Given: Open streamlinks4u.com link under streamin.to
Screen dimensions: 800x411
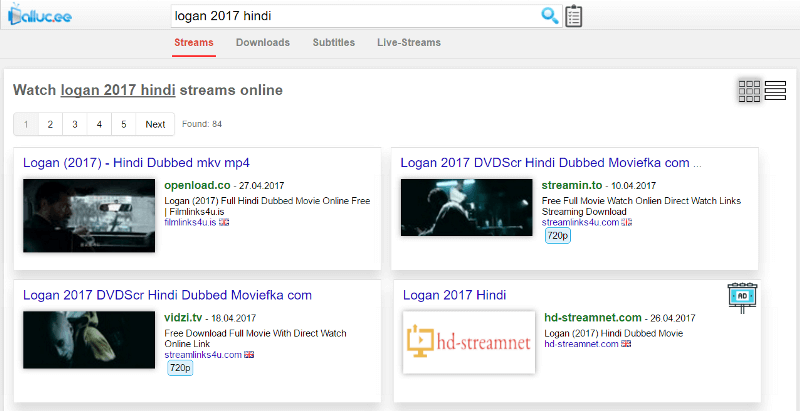Looking at the screenshot, I should pyautogui.click(x=580, y=222).
